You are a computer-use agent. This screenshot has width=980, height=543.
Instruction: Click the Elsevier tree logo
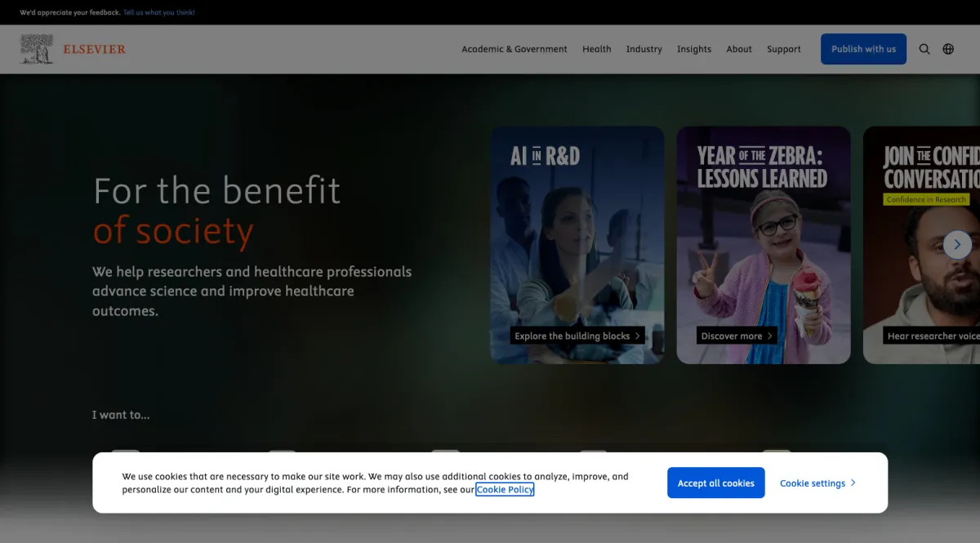[37, 49]
